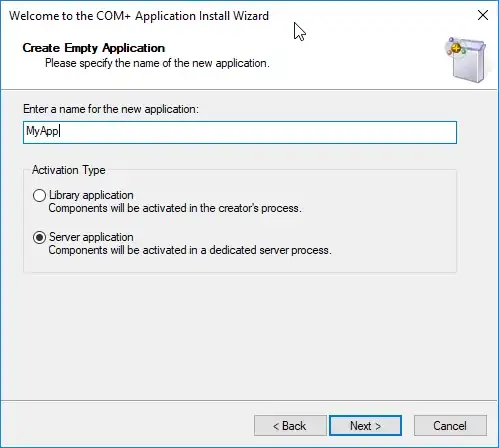Click the COM+ installer box icon
Screen dimensions: 499x448
point(467,60)
